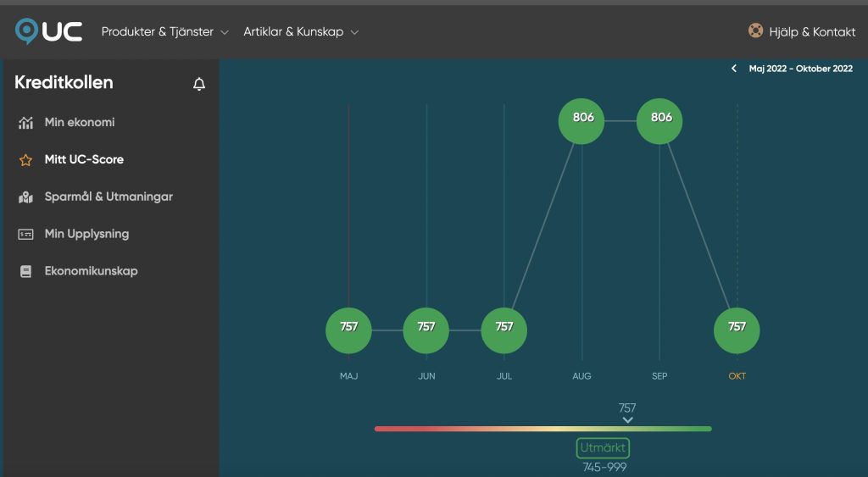
Task: Open Min ekonomi in the sidebar
Action: tap(80, 122)
